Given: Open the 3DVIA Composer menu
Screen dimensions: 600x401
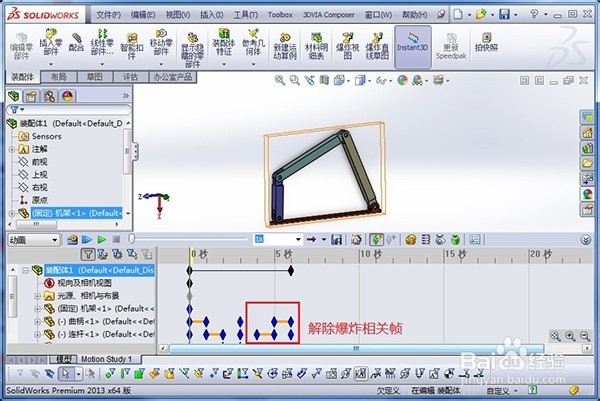Looking at the screenshot, I should [329, 15].
